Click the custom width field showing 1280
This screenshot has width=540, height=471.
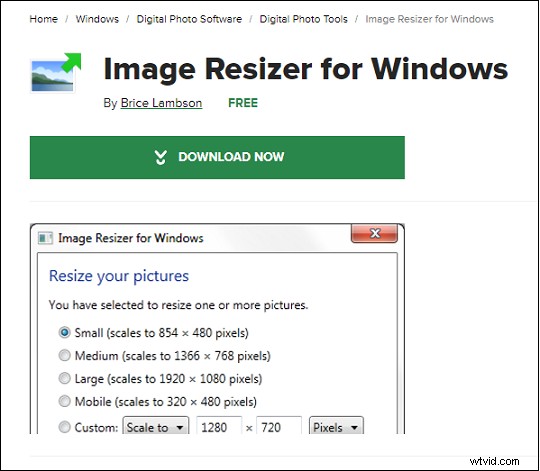click(219, 426)
